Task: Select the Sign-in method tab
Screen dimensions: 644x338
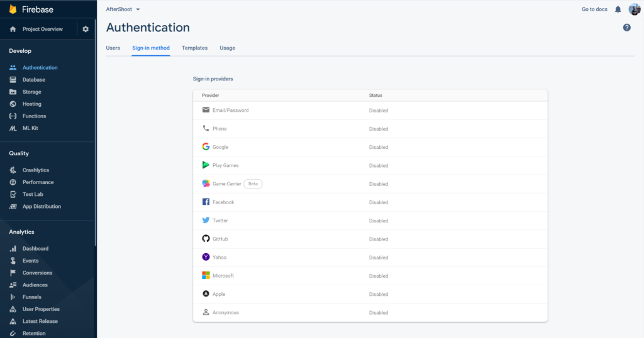Action: pos(151,48)
